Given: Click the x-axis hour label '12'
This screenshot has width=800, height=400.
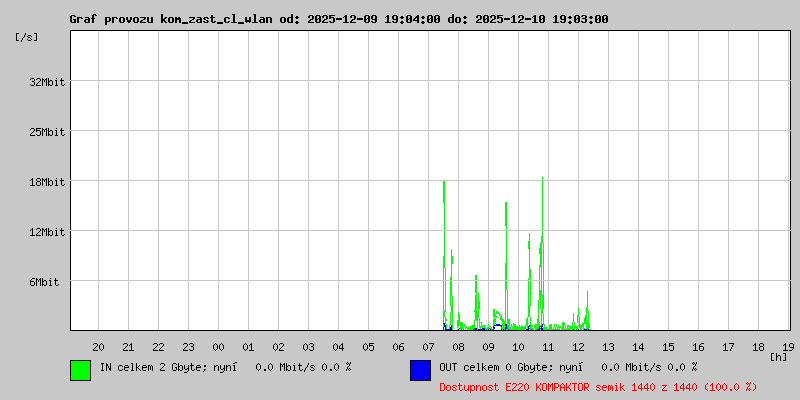Looking at the screenshot, I should coord(579,347).
